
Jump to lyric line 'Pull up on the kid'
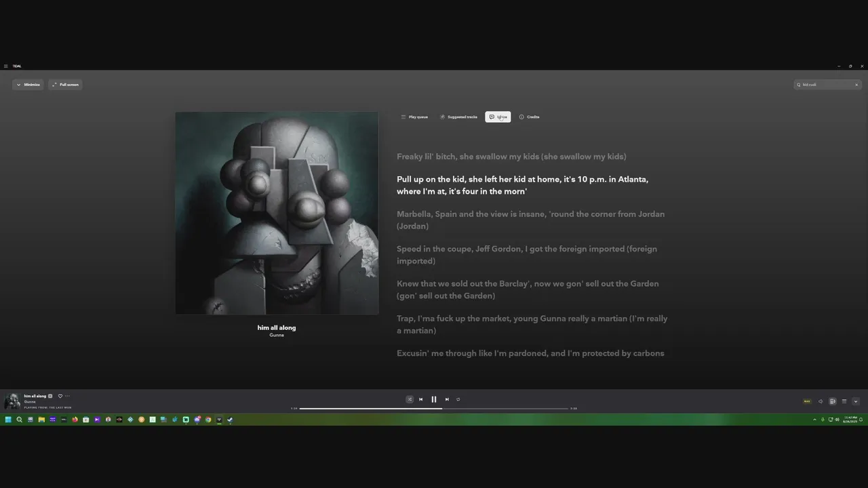pyautogui.click(x=523, y=185)
